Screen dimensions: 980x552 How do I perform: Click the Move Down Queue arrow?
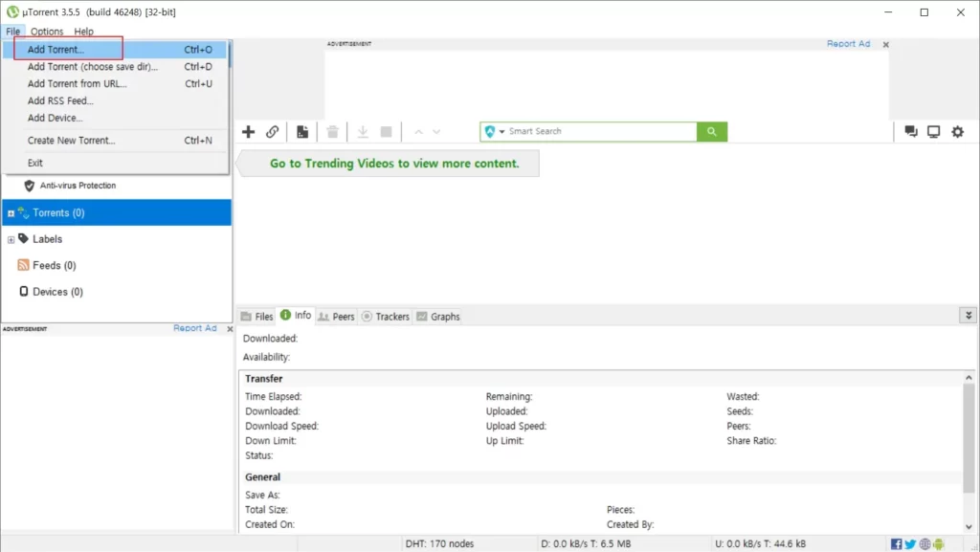(436, 132)
